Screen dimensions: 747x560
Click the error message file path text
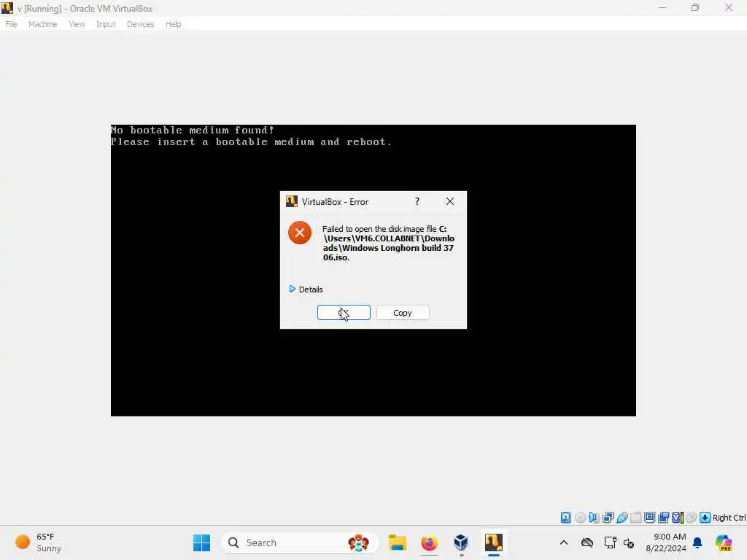coord(388,244)
